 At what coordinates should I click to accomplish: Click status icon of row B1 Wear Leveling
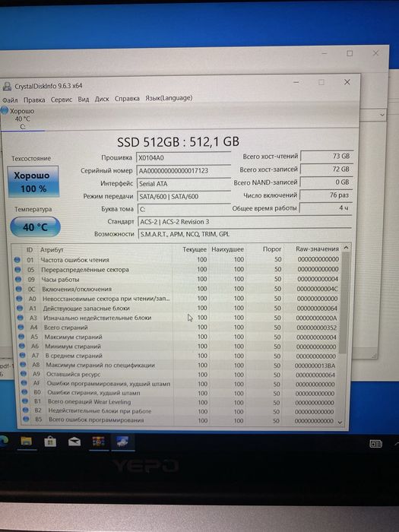coord(25,401)
